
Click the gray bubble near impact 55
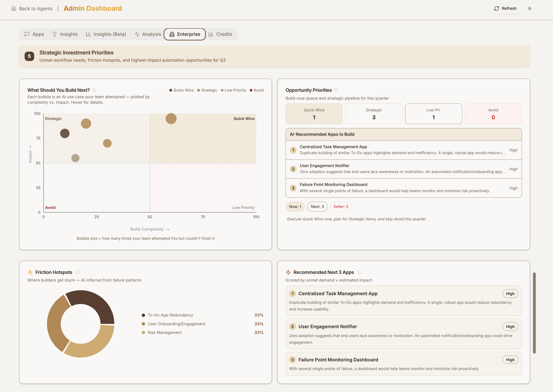[x=76, y=158]
